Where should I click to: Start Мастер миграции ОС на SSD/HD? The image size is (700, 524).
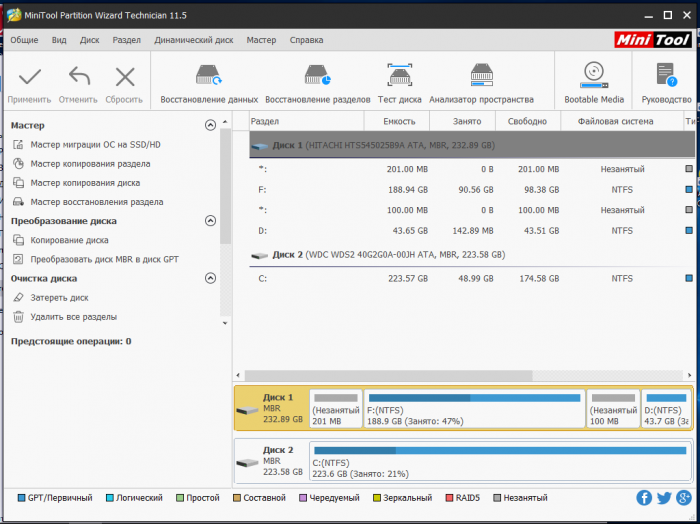95,145
